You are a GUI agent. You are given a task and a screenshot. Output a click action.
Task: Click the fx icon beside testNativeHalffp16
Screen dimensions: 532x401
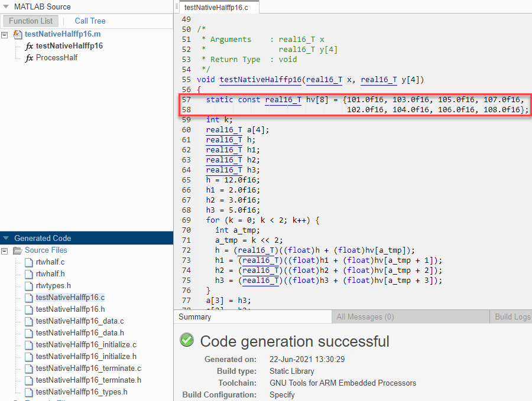tap(29, 45)
